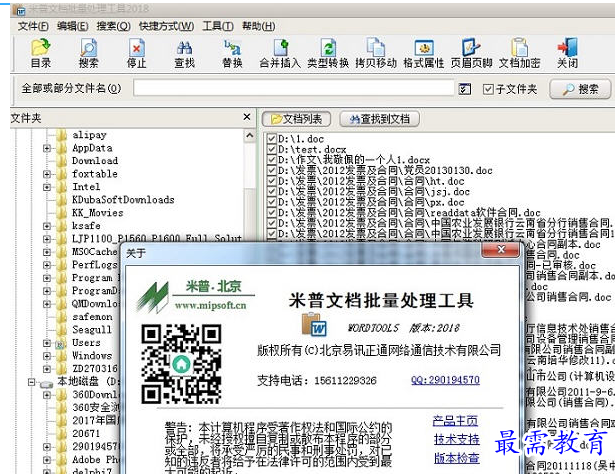Viewport: 616px width, 474px height.
Task: Open the 编辑(E) menu
Action: pos(72,26)
